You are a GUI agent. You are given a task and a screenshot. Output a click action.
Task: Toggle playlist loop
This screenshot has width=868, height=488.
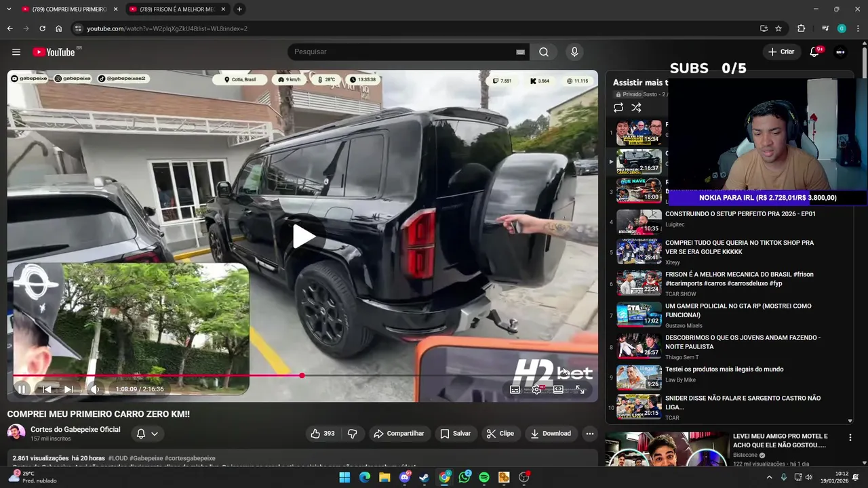tap(618, 108)
